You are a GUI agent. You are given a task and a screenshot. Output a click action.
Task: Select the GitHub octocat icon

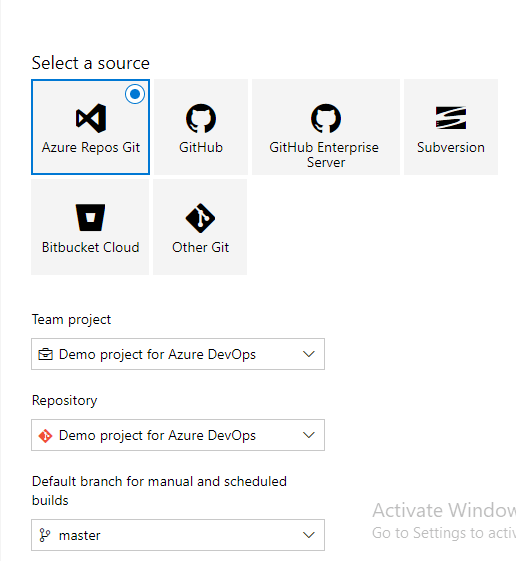(201, 118)
